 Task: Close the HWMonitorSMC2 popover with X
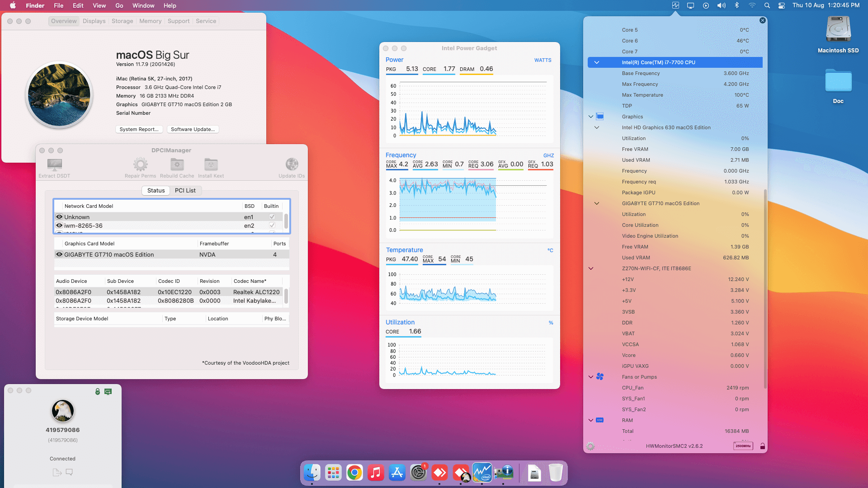click(763, 20)
